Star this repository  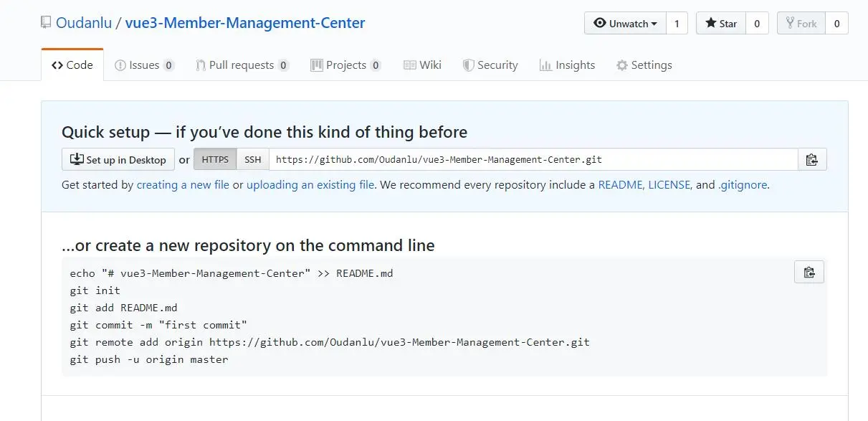point(721,24)
